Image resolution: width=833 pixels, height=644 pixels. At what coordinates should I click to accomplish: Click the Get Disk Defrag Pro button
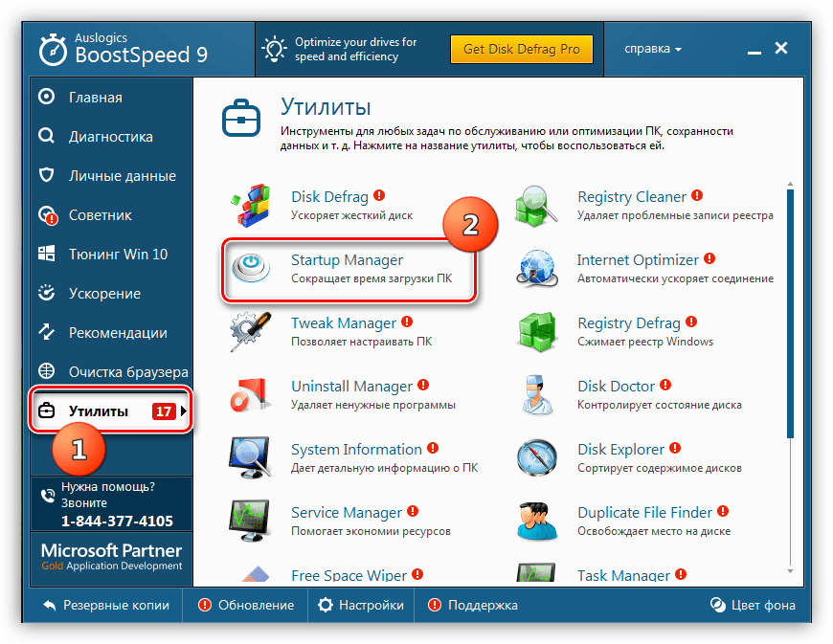click(521, 50)
